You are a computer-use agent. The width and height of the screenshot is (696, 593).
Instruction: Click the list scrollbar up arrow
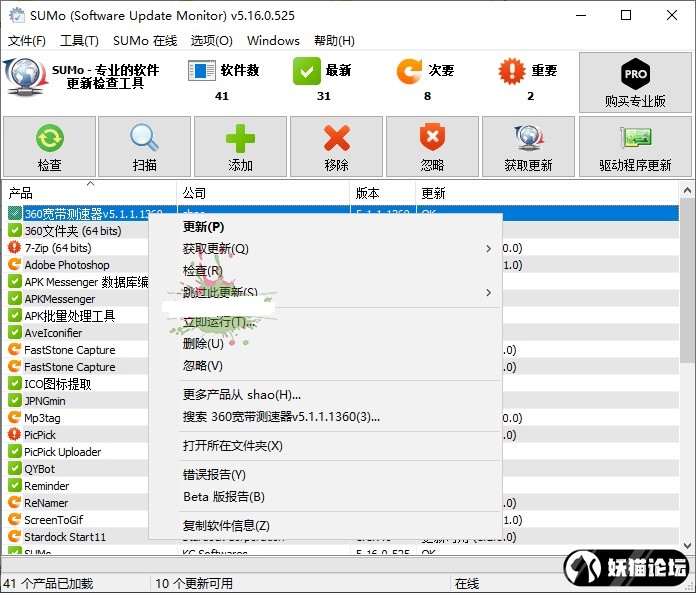[687, 191]
